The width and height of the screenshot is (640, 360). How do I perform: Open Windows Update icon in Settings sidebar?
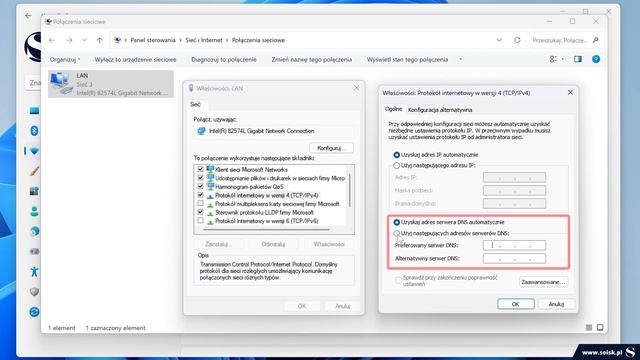(x=34, y=312)
